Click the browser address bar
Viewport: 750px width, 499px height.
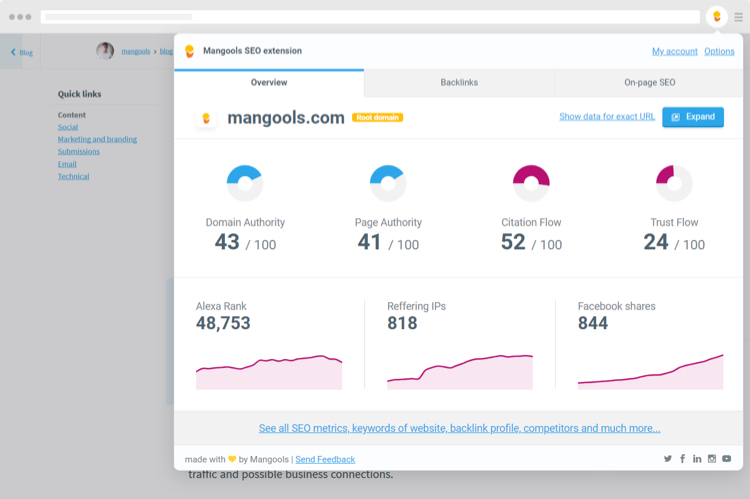pyautogui.click(x=370, y=17)
